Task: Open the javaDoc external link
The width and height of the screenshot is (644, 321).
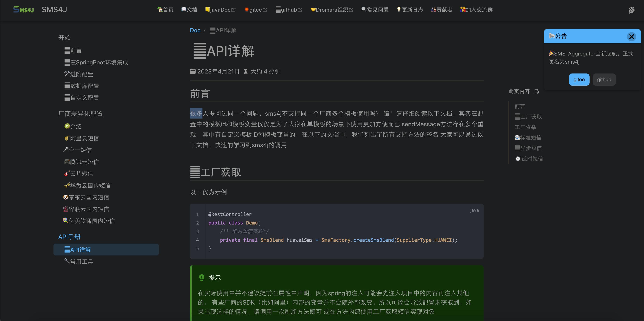Action: pyautogui.click(x=220, y=10)
